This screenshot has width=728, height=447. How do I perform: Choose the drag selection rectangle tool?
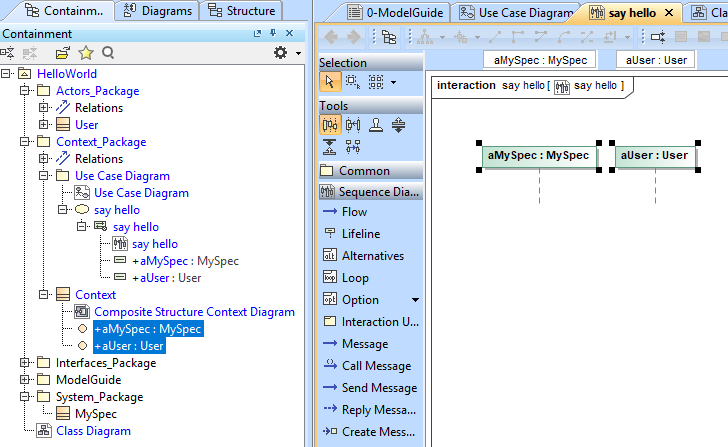[353, 82]
